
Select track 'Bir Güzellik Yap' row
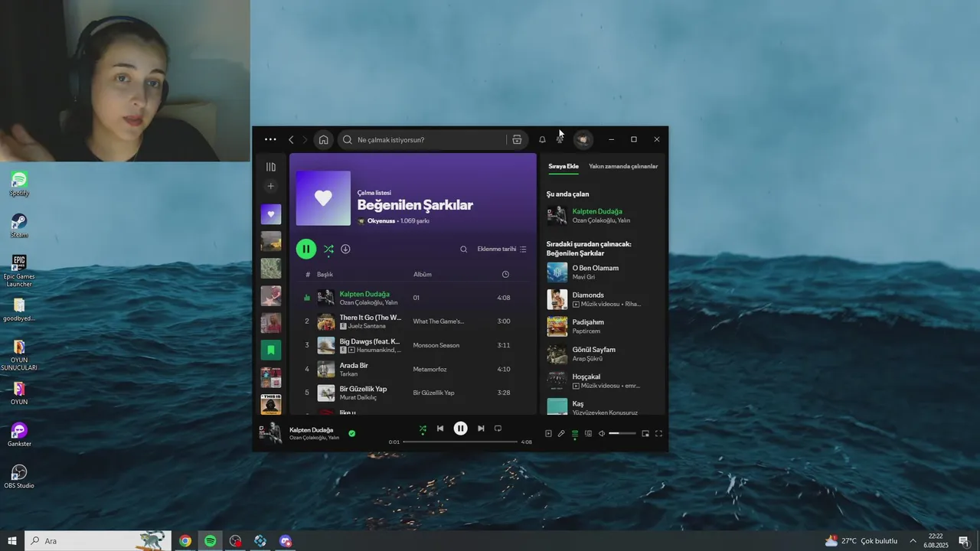(412, 393)
